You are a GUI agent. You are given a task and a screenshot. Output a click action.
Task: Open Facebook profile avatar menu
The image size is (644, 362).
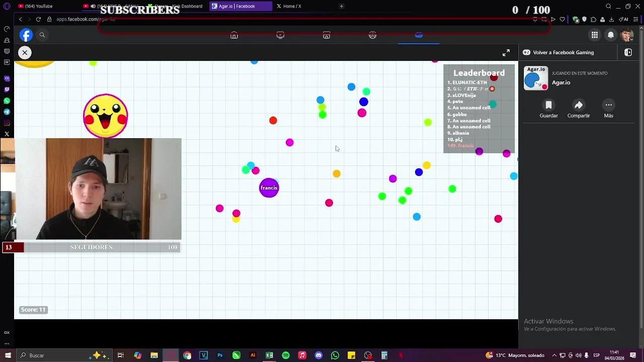627,35
